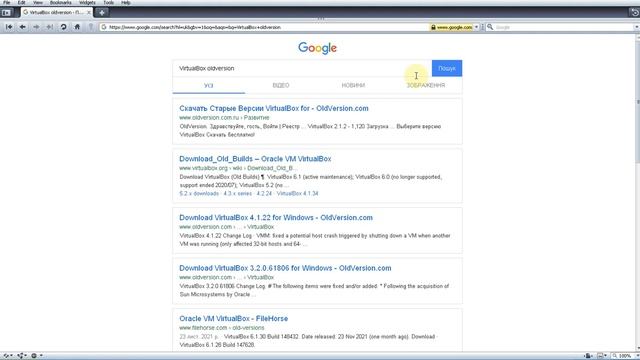Click the Google logo

pyautogui.click(x=318, y=48)
